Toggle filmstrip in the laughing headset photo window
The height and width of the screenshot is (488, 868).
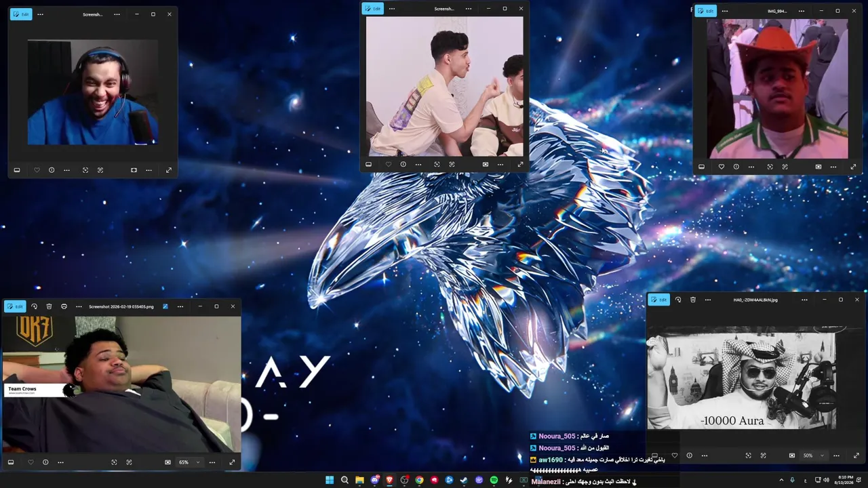click(17, 170)
